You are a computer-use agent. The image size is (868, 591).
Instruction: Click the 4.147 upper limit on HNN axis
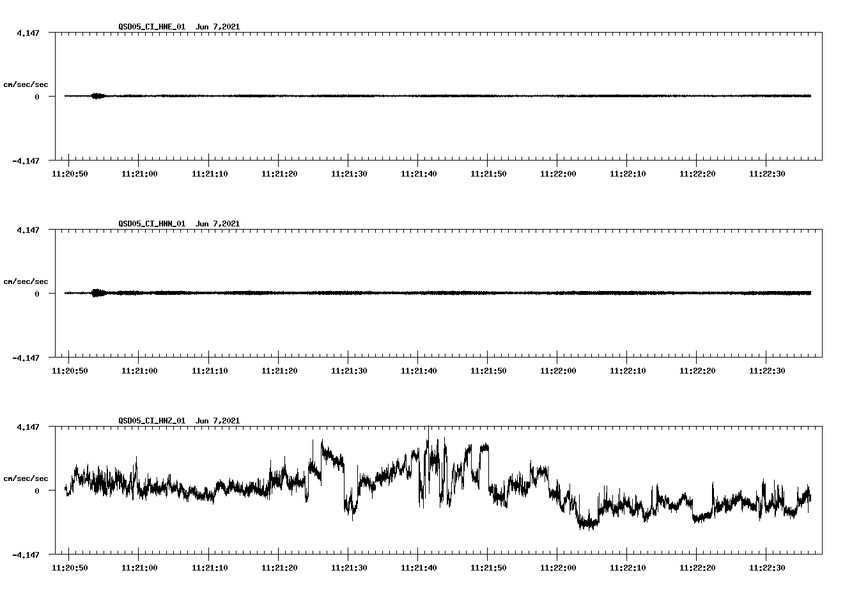(x=28, y=230)
